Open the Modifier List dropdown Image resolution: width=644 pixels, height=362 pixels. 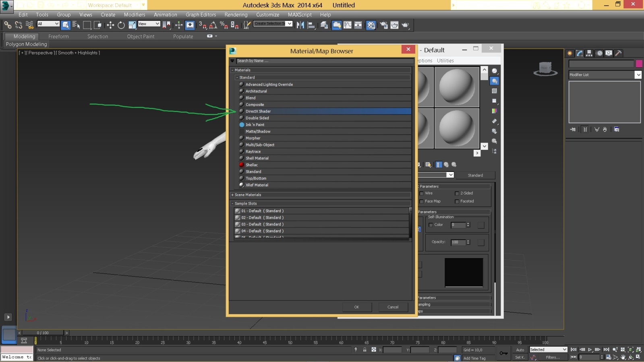tap(638, 75)
